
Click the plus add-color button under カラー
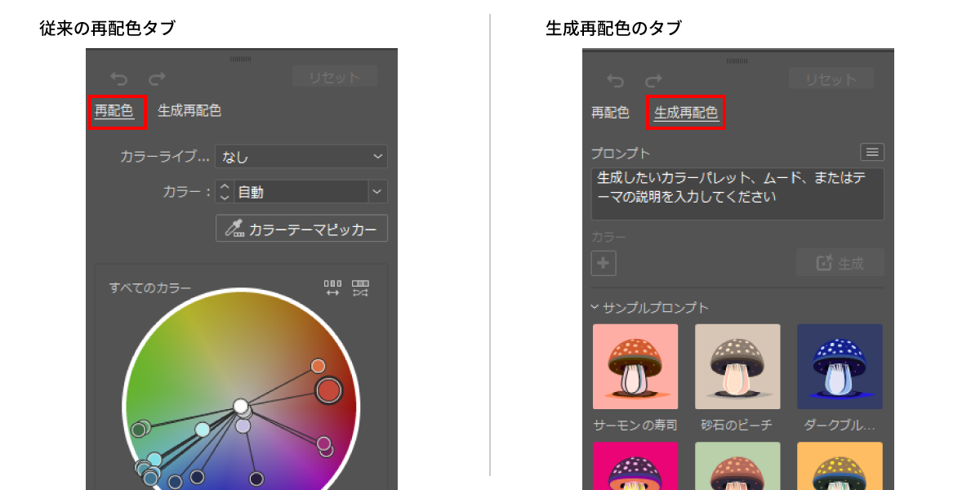[x=604, y=263]
